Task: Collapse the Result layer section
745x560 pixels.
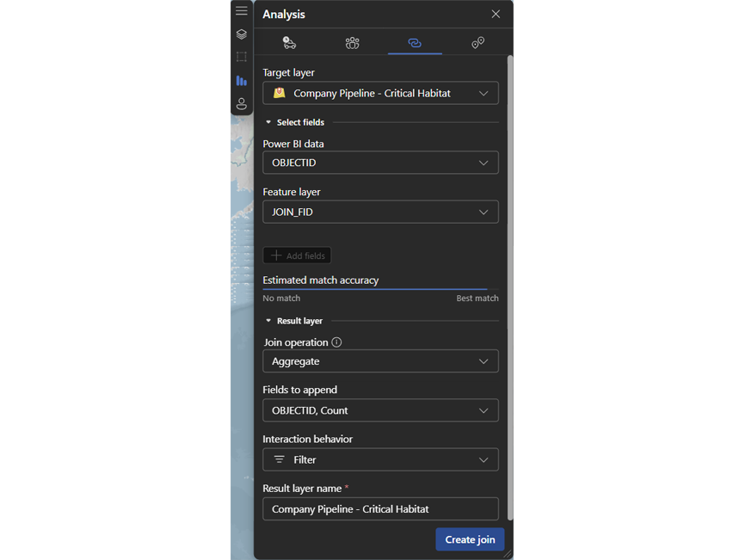Action: 269,320
